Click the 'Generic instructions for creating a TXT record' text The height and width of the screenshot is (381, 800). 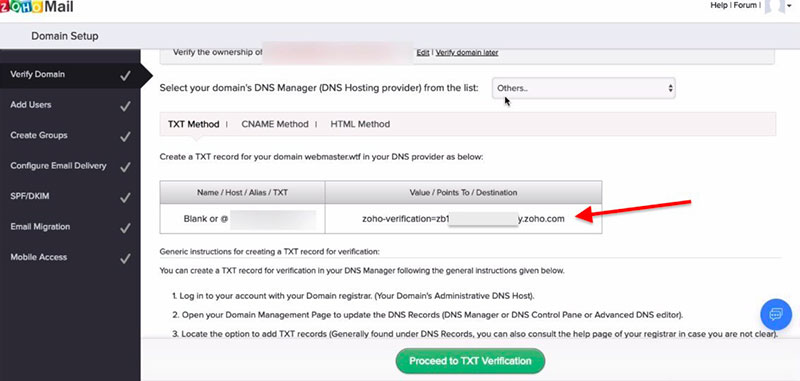[269, 251]
